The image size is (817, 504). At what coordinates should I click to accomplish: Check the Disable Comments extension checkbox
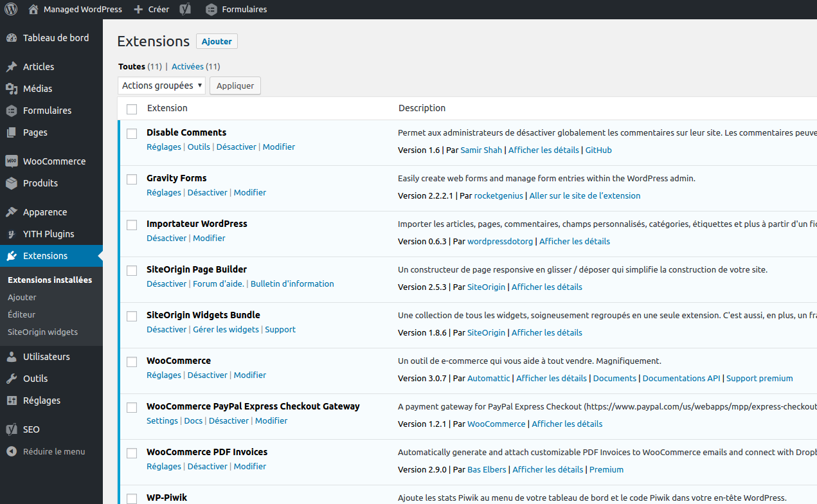coord(132,134)
